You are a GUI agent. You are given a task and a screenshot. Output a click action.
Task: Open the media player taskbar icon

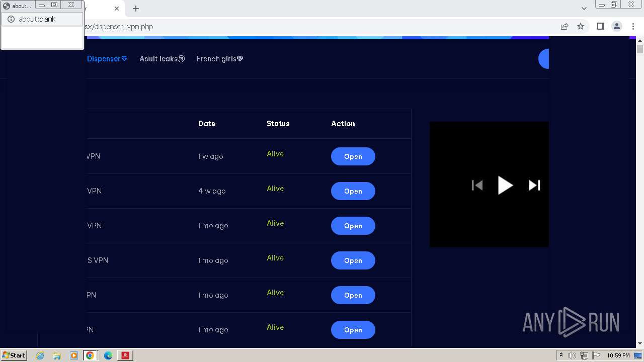coord(73,355)
